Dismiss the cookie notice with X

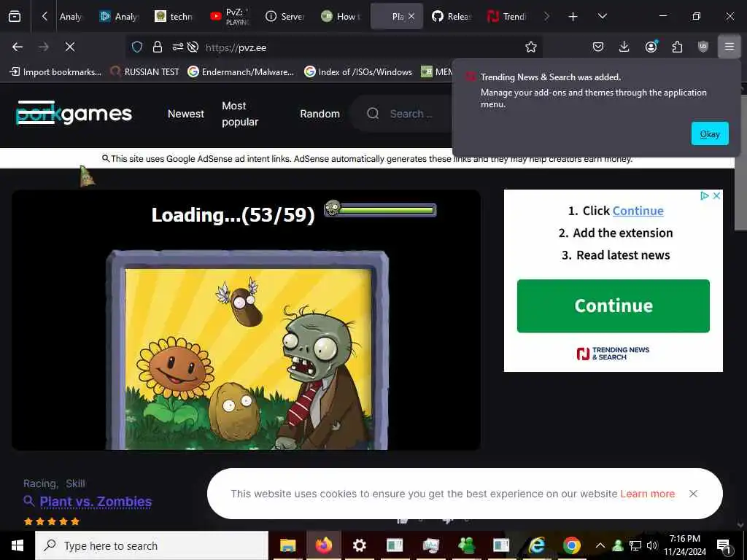693,494
